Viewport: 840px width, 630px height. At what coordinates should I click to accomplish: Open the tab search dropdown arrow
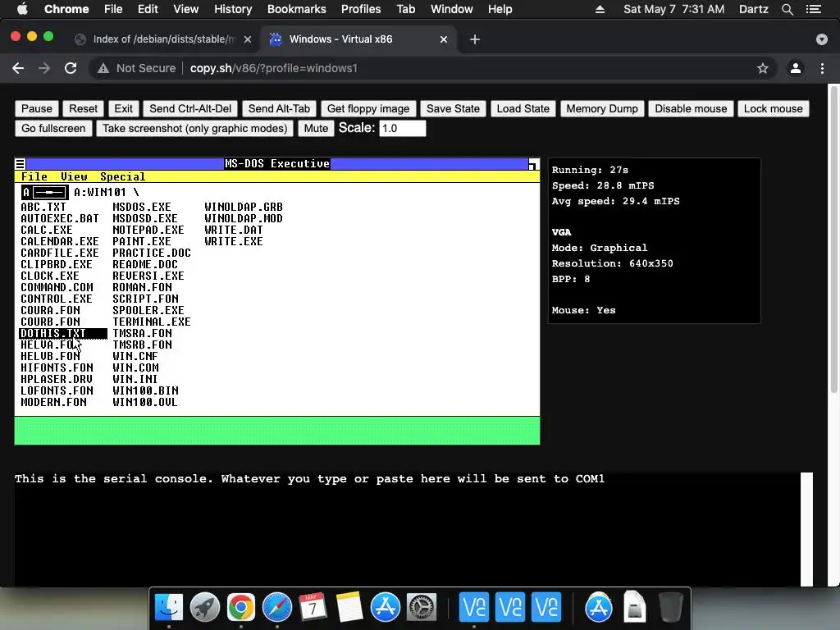[822, 39]
